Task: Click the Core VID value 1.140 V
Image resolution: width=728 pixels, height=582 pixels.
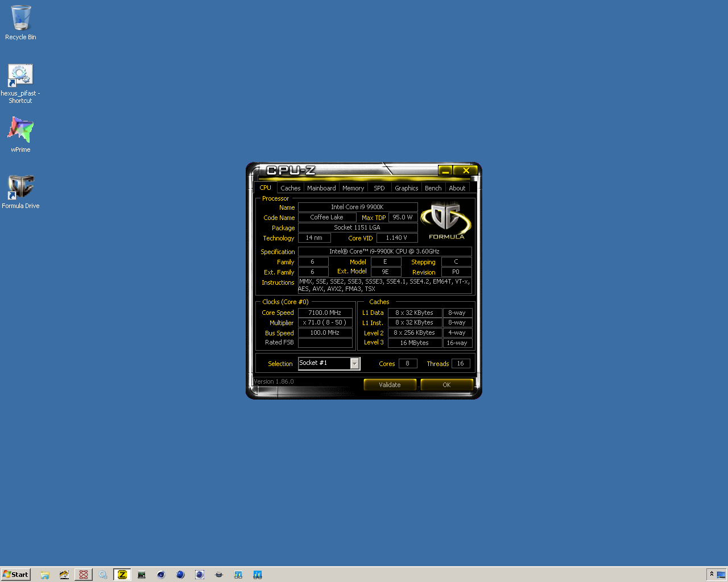Action: [397, 238]
